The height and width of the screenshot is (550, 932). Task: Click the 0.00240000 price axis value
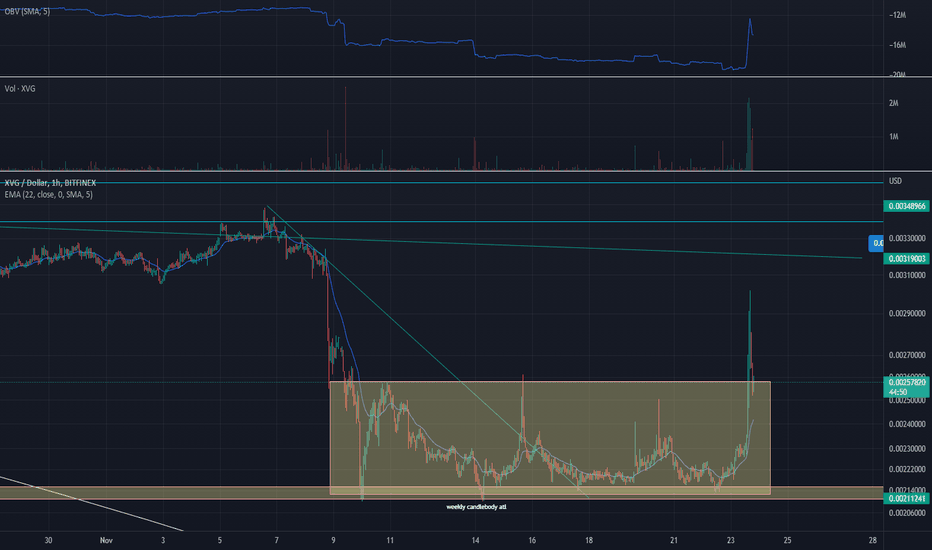click(x=907, y=424)
